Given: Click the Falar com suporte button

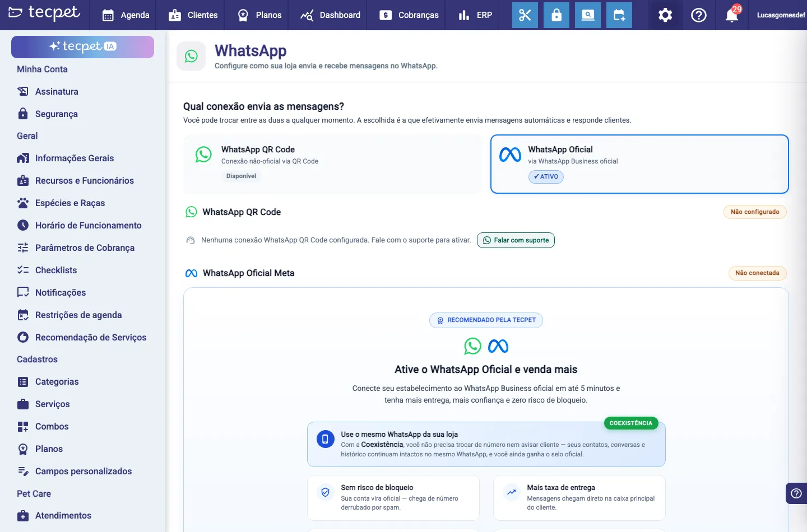Looking at the screenshot, I should coord(516,240).
